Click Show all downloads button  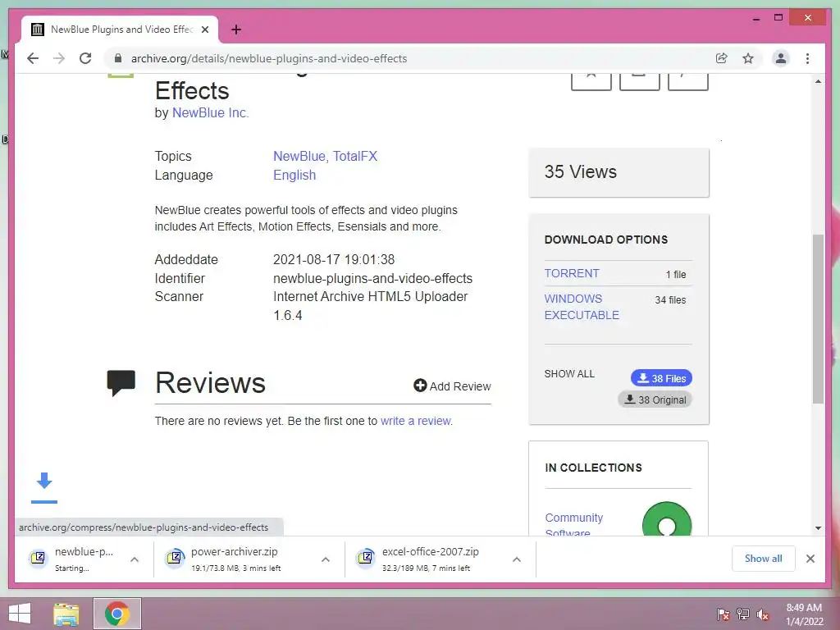764,559
